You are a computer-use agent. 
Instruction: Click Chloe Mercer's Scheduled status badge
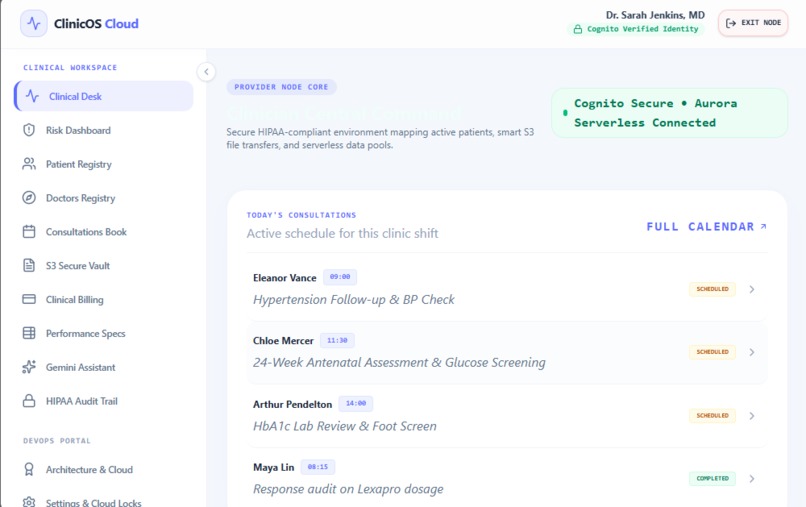[x=712, y=352]
